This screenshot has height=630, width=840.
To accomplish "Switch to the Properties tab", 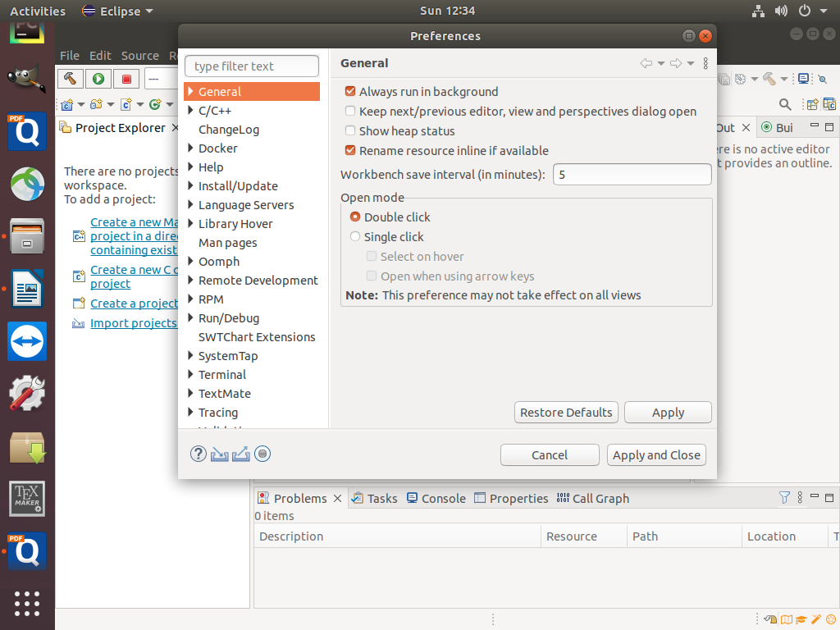I will (x=512, y=498).
